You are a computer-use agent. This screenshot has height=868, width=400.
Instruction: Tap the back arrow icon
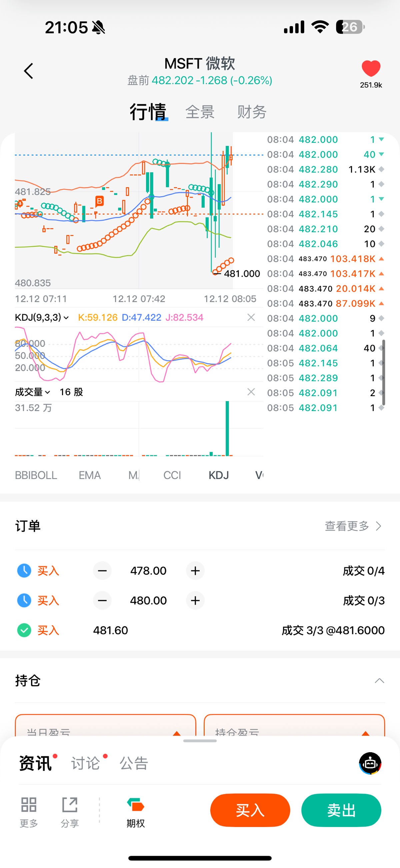click(29, 71)
